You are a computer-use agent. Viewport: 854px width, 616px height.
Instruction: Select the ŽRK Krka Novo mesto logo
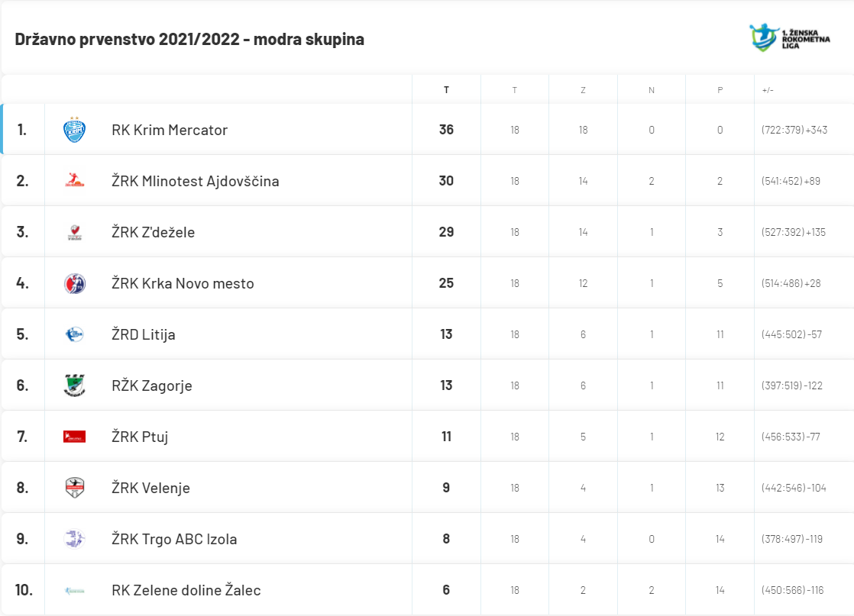(75, 283)
